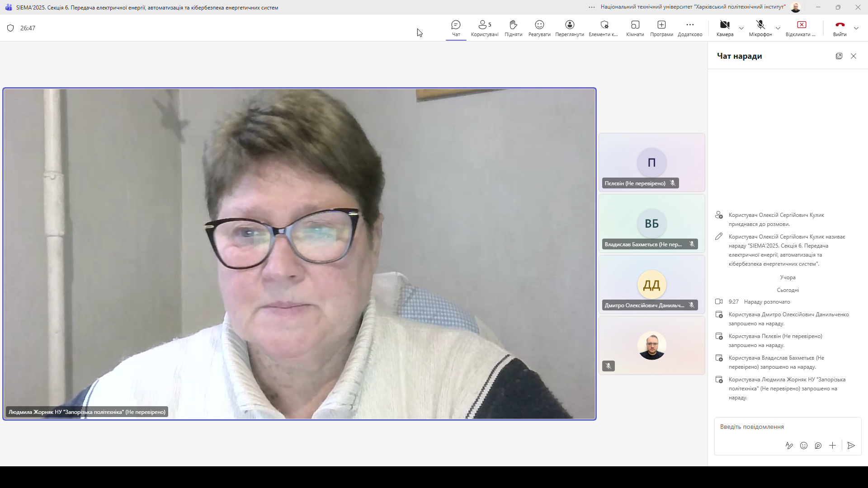Pop out the meeting chat window
The height and width of the screenshot is (488, 868).
click(839, 56)
